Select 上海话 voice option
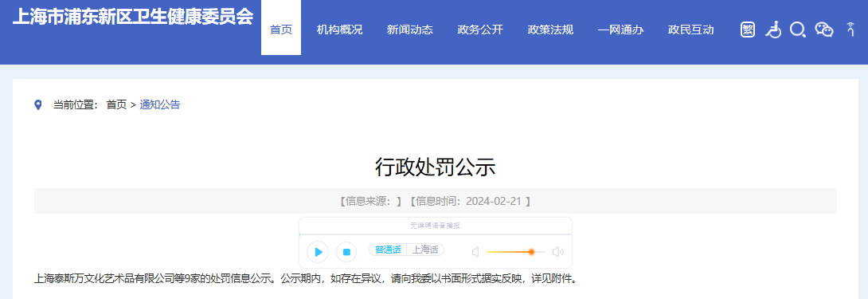The height and width of the screenshot is (299, 868). [425, 250]
